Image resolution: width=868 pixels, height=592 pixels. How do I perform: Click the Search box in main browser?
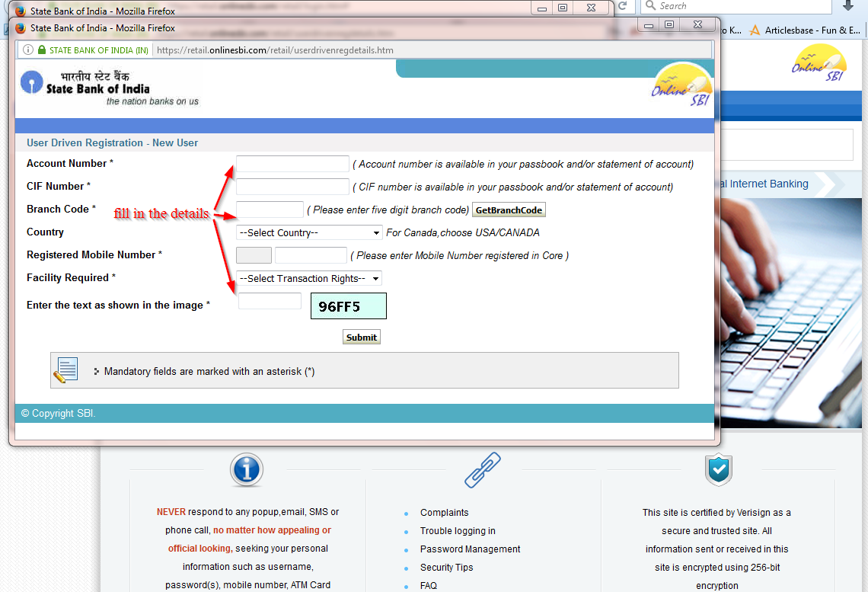[736, 6]
